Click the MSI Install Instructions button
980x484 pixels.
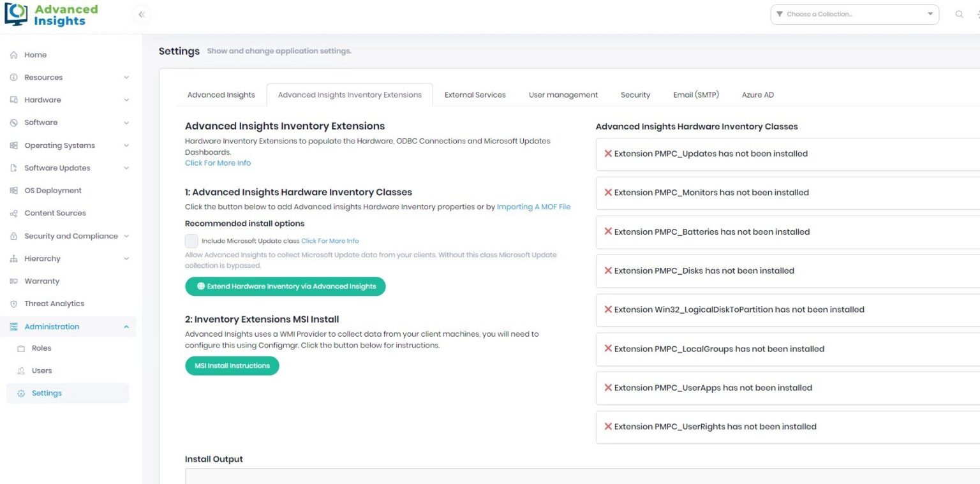click(x=232, y=365)
